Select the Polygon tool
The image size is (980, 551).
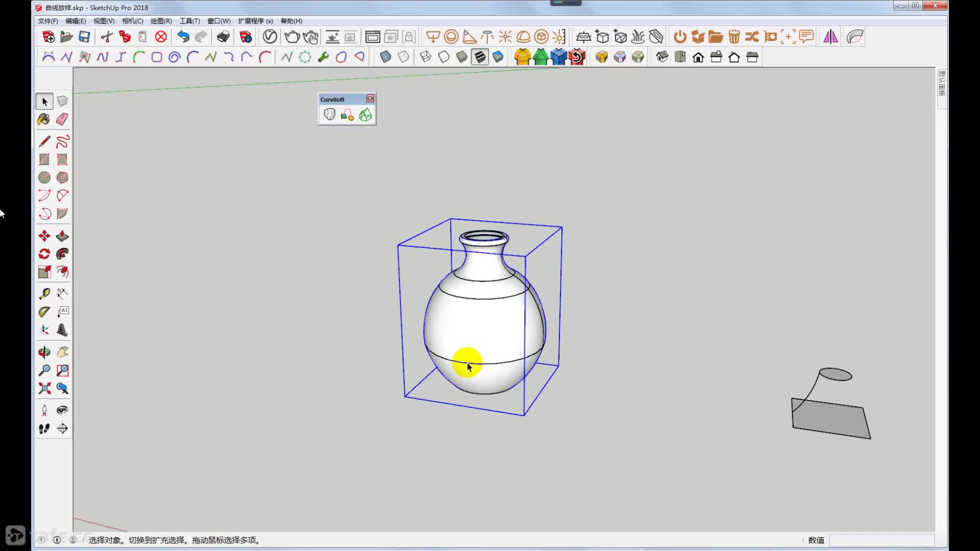pyautogui.click(x=62, y=178)
